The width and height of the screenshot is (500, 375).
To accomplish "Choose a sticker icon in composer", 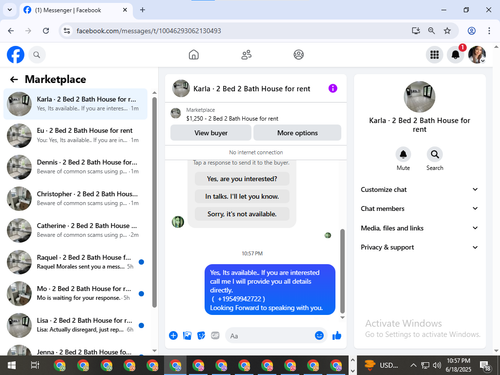I will pos(201,335).
